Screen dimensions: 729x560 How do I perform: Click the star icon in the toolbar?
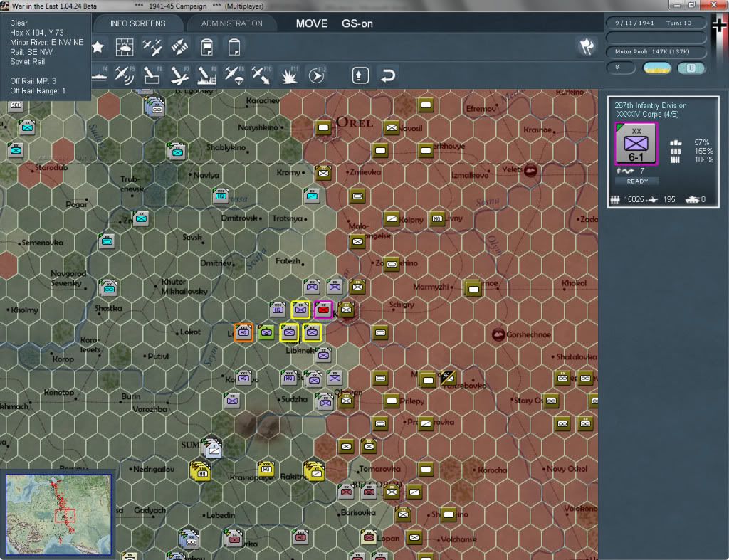(98, 47)
